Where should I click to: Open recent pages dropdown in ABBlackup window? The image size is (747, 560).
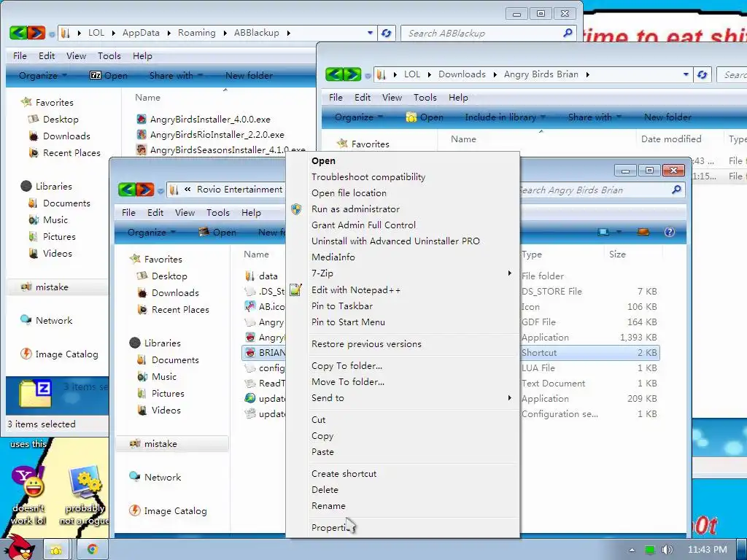point(52,34)
